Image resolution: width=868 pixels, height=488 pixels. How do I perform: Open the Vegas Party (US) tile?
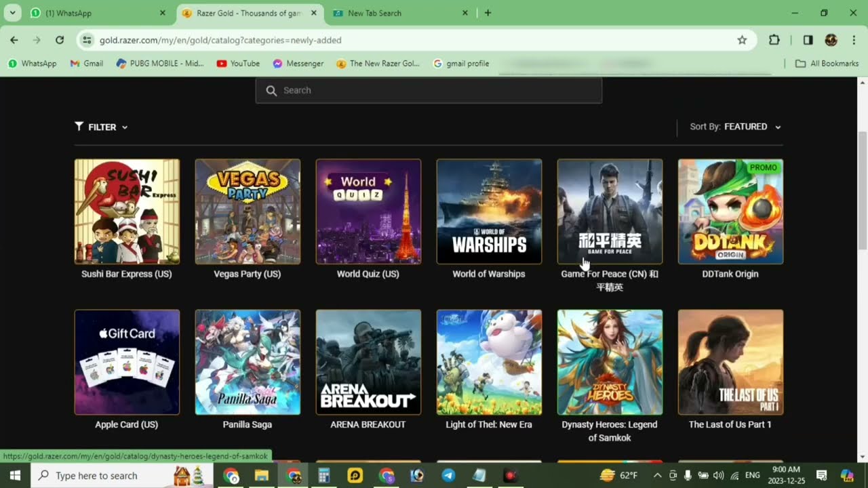coord(248,211)
